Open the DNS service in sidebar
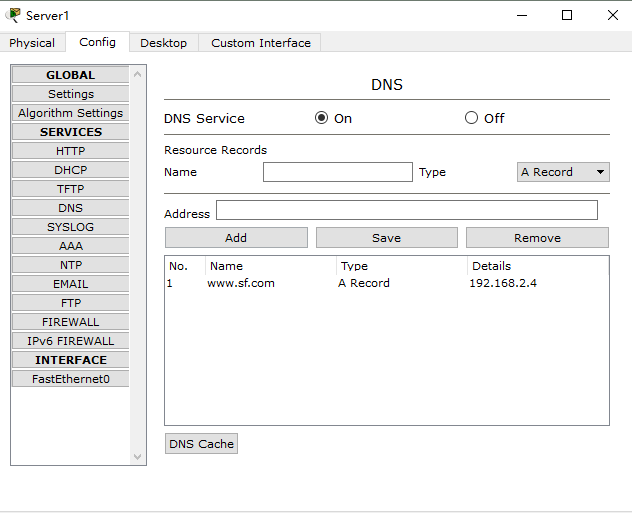Viewport: 632px width, 513px height. pos(71,208)
